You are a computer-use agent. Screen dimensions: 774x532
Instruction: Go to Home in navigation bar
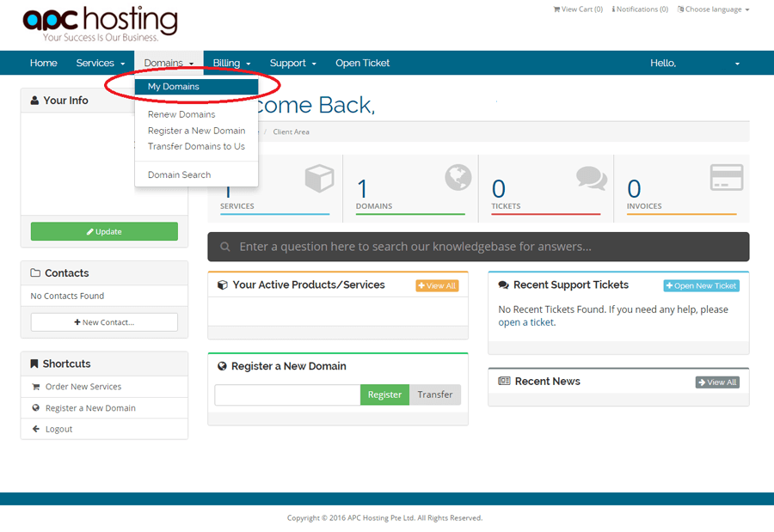pyautogui.click(x=44, y=63)
